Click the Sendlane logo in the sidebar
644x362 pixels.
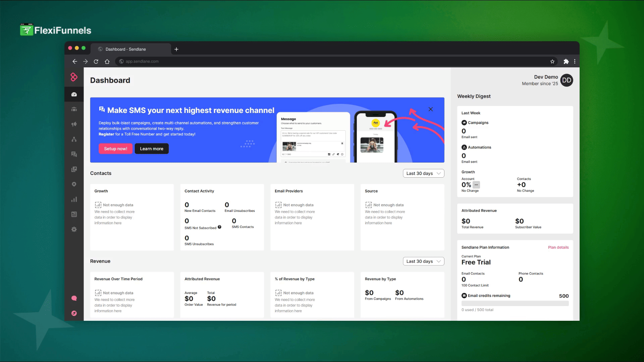[x=74, y=77]
